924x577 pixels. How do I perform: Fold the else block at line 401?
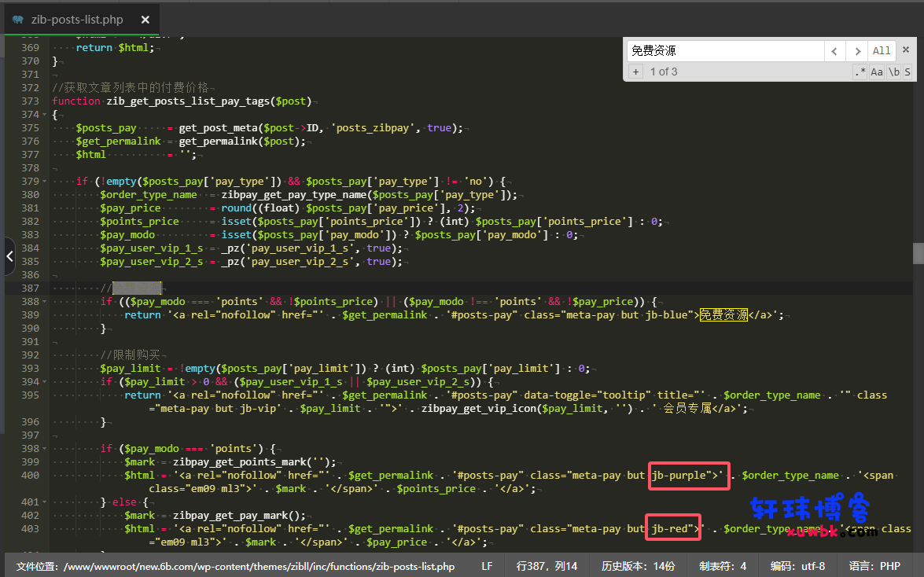click(x=45, y=502)
